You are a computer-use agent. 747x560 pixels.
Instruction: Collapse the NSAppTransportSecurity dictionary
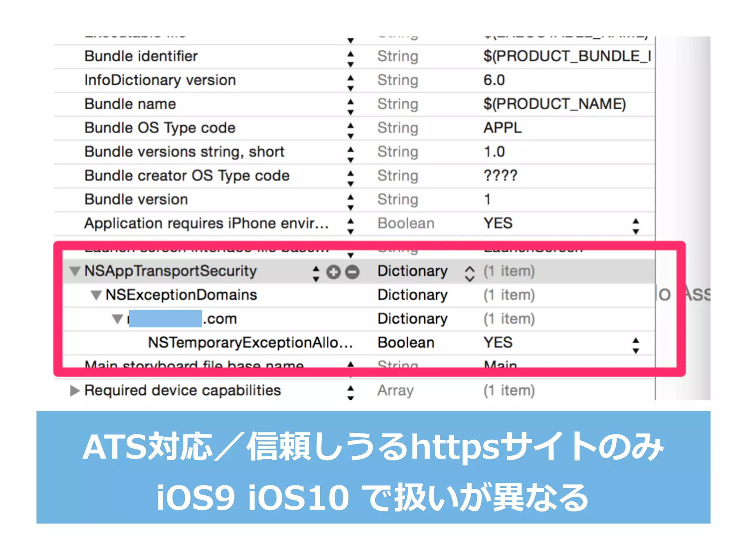coord(75,271)
